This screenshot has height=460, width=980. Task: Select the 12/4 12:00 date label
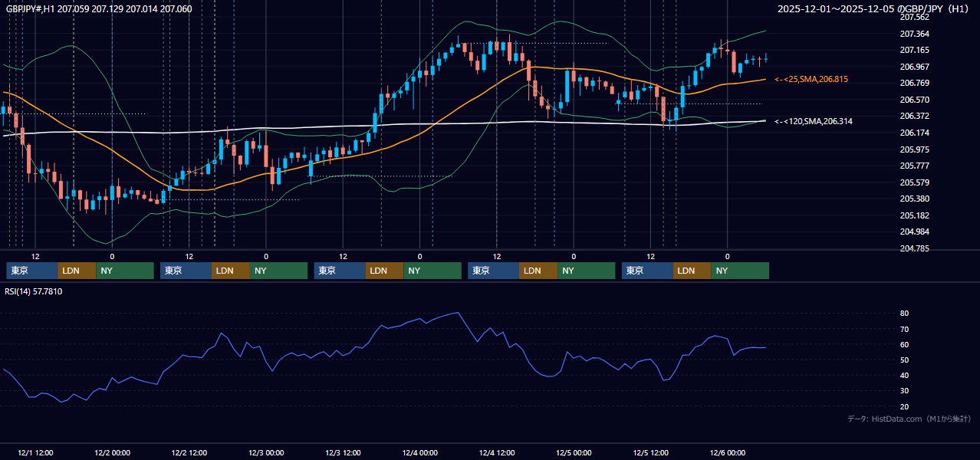tap(497, 453)
